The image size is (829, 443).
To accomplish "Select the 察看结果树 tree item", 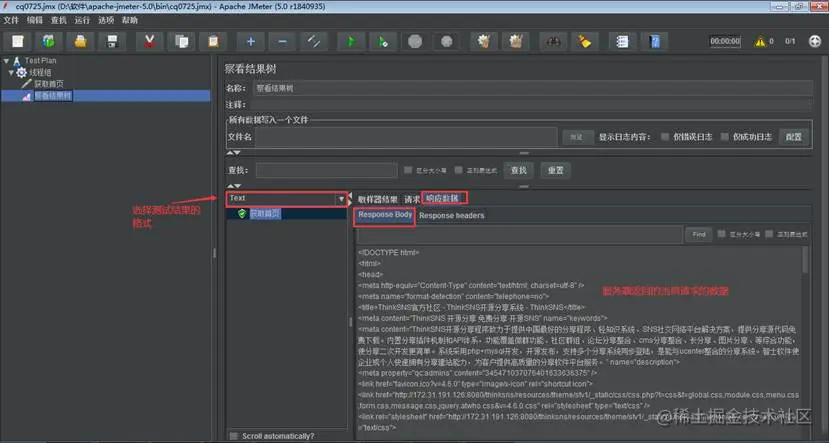I will point(53,96).
